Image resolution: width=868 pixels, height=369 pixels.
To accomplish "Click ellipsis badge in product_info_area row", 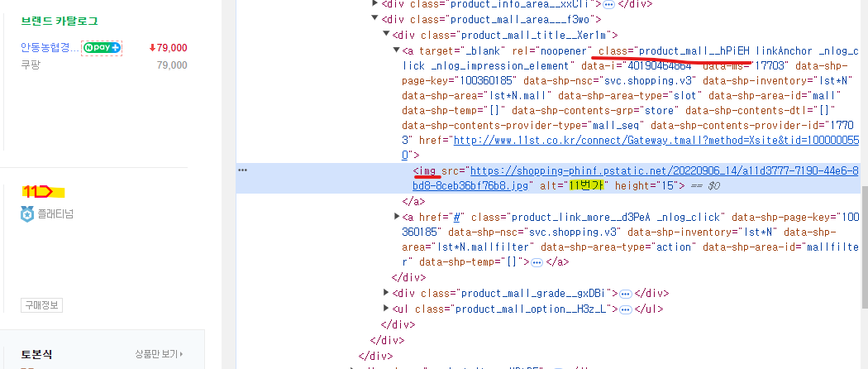I will point(609,4).
